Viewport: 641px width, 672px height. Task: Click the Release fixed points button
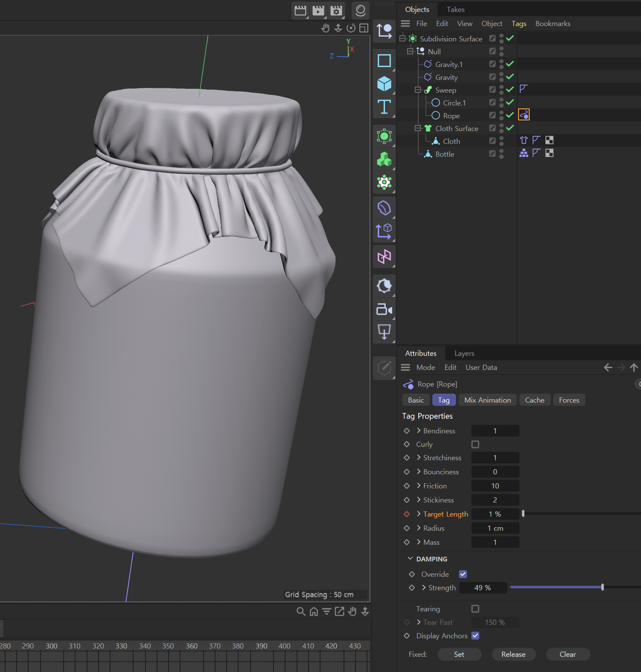[513, 654]
